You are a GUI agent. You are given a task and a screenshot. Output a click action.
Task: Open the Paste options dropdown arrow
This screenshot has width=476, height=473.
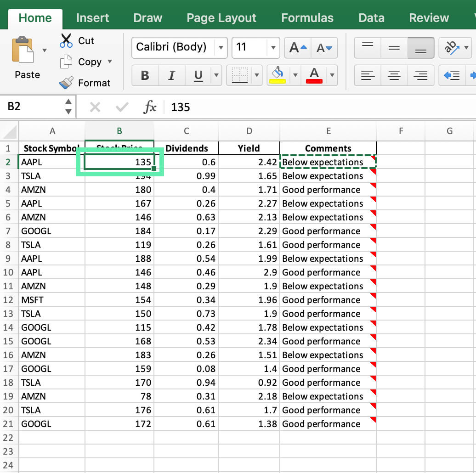pyautogui.click(x=45, y=50)
